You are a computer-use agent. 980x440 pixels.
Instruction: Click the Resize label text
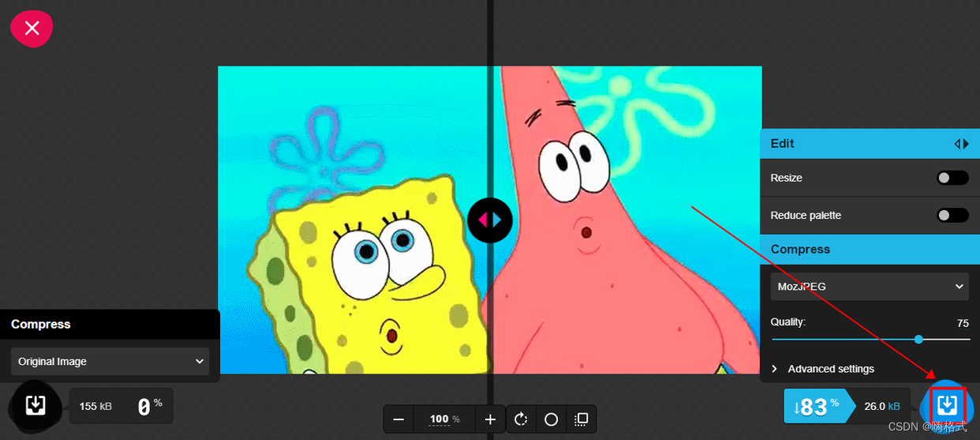click(787, 178)
